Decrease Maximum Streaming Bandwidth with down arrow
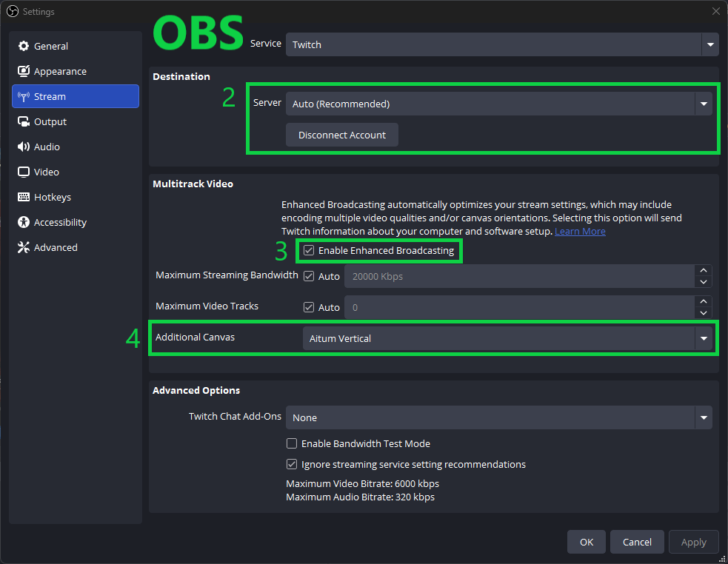This screenshot has height=564, width=728. point(704,282)
